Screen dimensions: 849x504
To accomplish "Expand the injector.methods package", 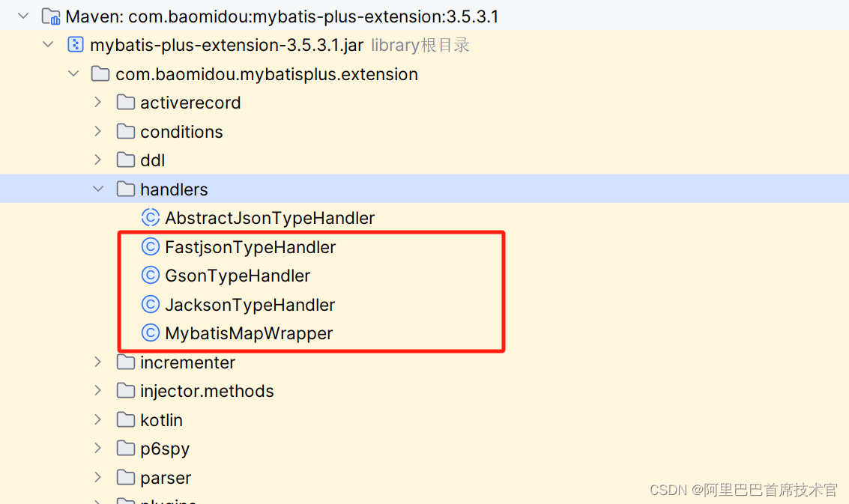I will coord(97,390).
